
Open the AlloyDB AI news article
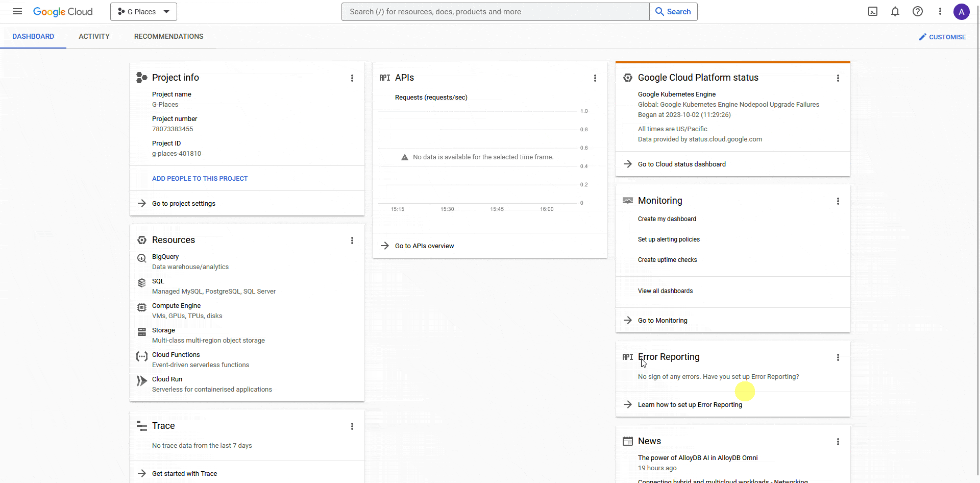coord(698,458)
